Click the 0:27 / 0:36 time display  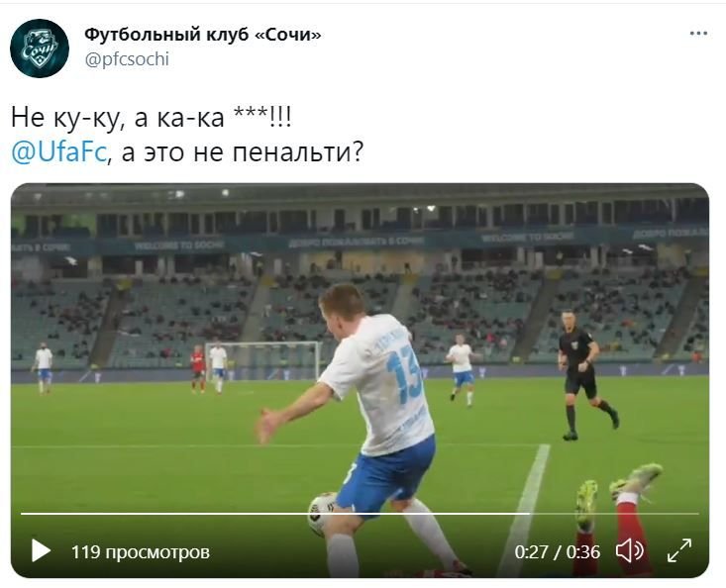point(557,552)
